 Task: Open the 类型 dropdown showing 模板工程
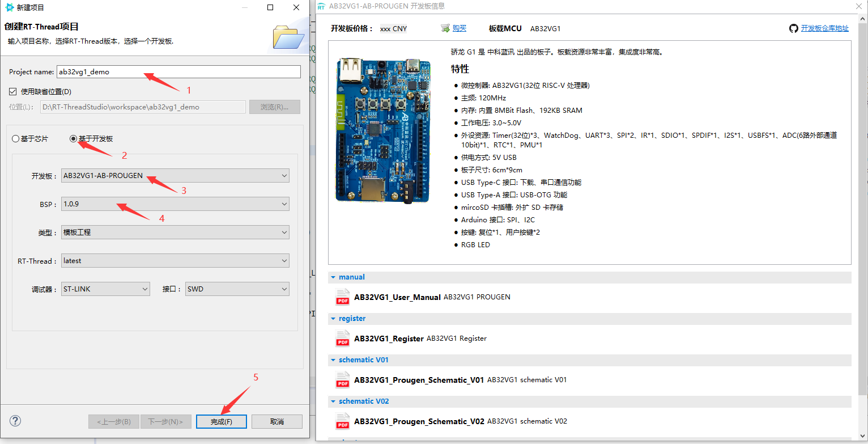pyautogui.click(x=176, y=232)
